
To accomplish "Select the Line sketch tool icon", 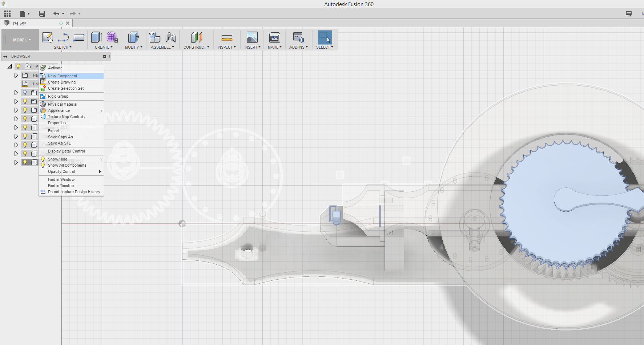I will (63, 37).
